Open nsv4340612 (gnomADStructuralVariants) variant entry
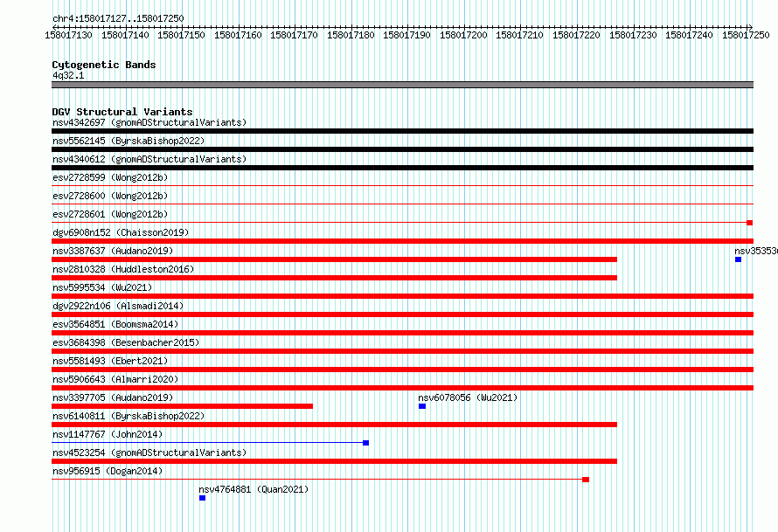The image size is (778, 532). click(x=149, y=159)
